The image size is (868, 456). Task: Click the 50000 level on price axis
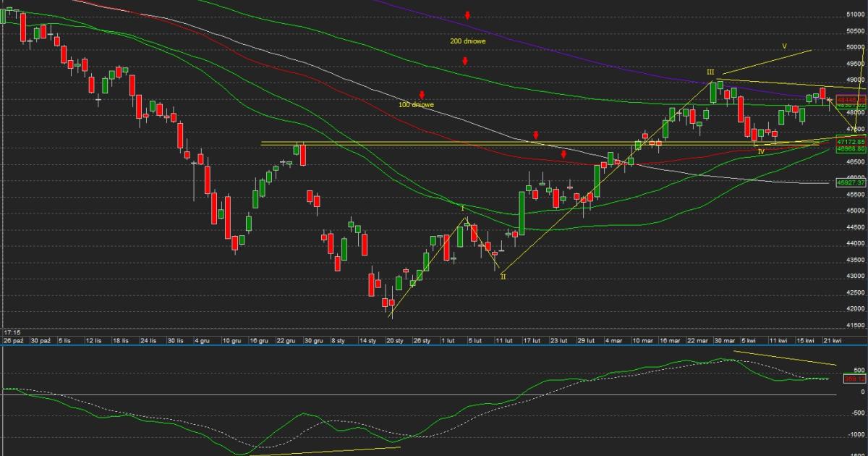855,47
